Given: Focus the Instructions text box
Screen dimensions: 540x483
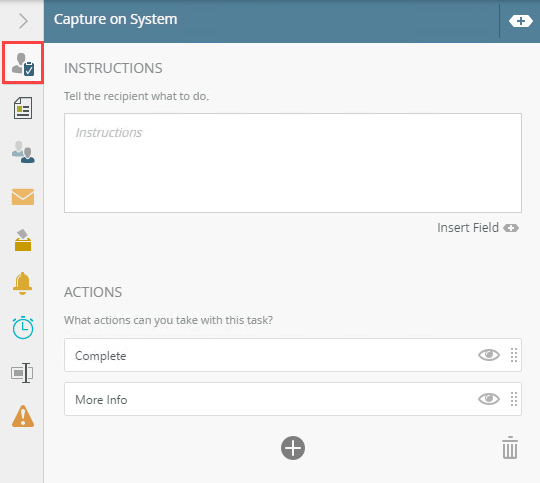Looking at the screenshot, I should 293,163.
